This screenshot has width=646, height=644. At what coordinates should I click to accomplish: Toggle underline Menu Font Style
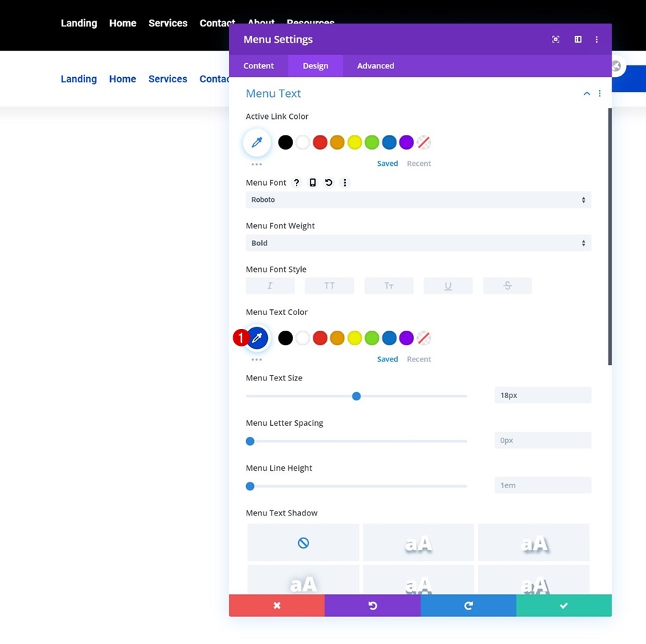[448, 286]
